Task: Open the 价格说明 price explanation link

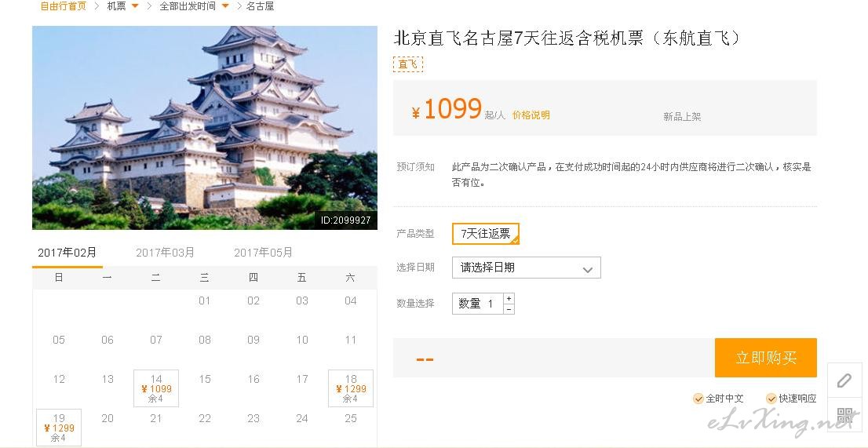Action: [531, 115]
